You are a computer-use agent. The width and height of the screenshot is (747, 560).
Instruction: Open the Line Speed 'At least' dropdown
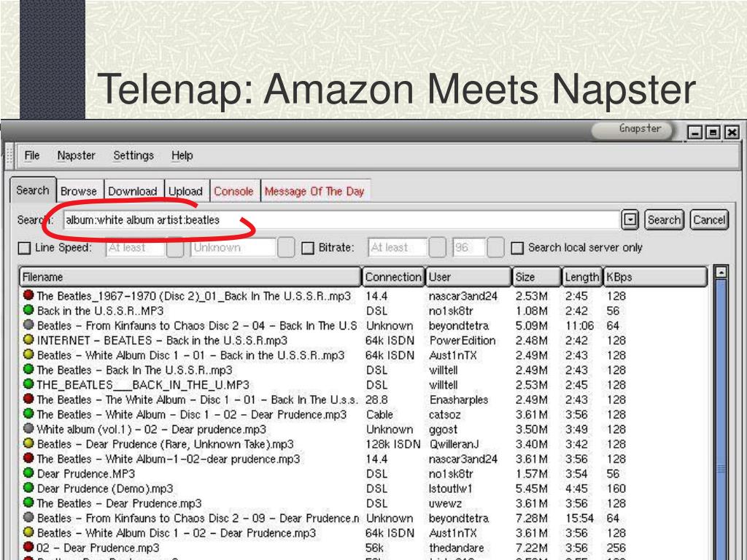coord(175,248)
